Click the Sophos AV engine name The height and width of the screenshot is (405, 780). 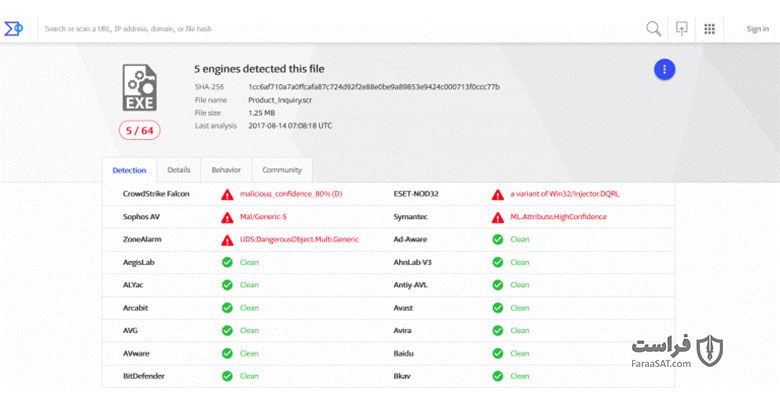(x=141, y=217)
